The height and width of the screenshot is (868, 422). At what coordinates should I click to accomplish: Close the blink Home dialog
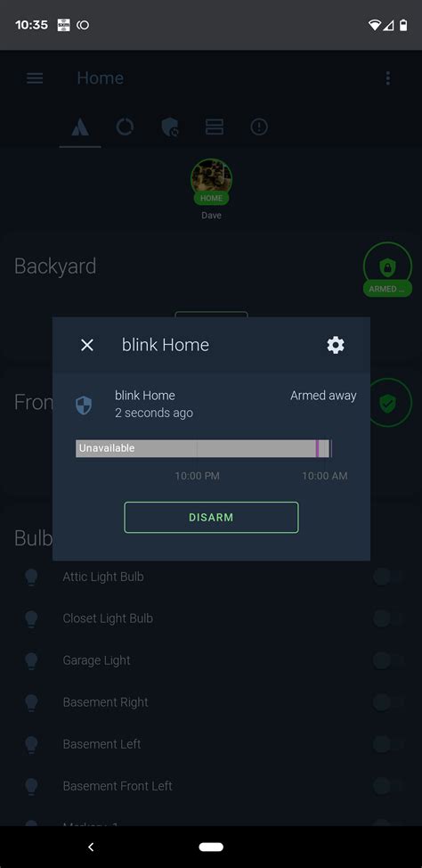click(x=87, y=345)
